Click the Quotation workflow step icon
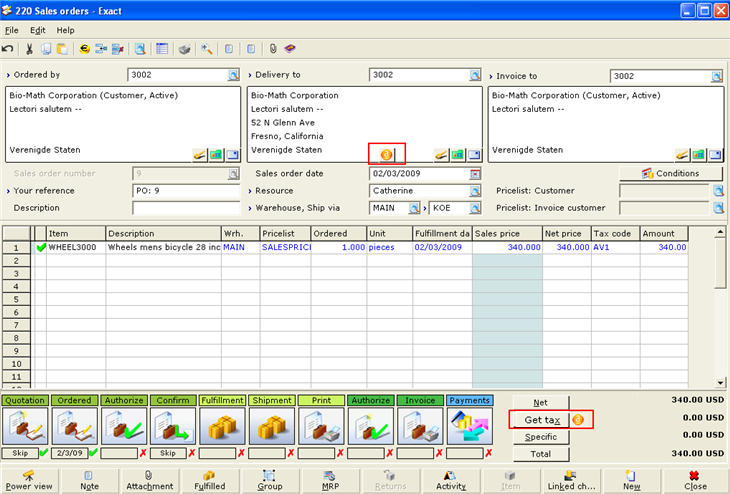Screen dimensions: 730x494 point(25,426)
